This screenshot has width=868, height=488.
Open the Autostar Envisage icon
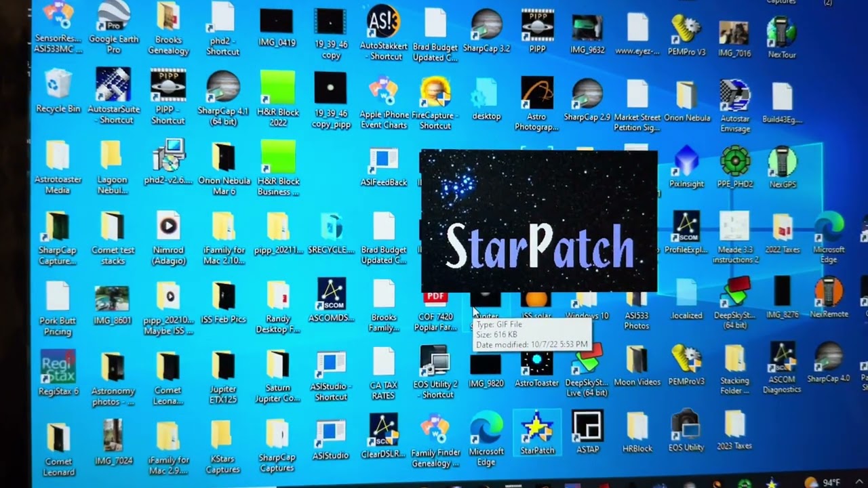[735, 106]
